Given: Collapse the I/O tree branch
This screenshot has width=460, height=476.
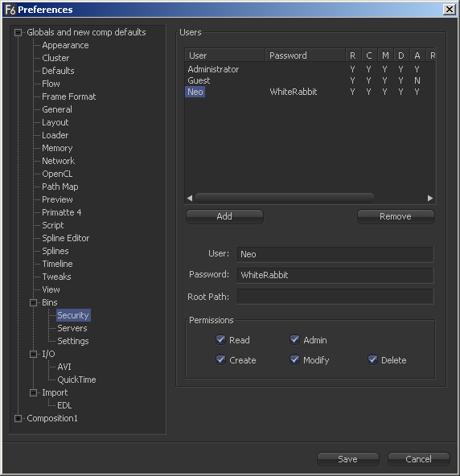Looking at the screenshot, I should [34, 355].
